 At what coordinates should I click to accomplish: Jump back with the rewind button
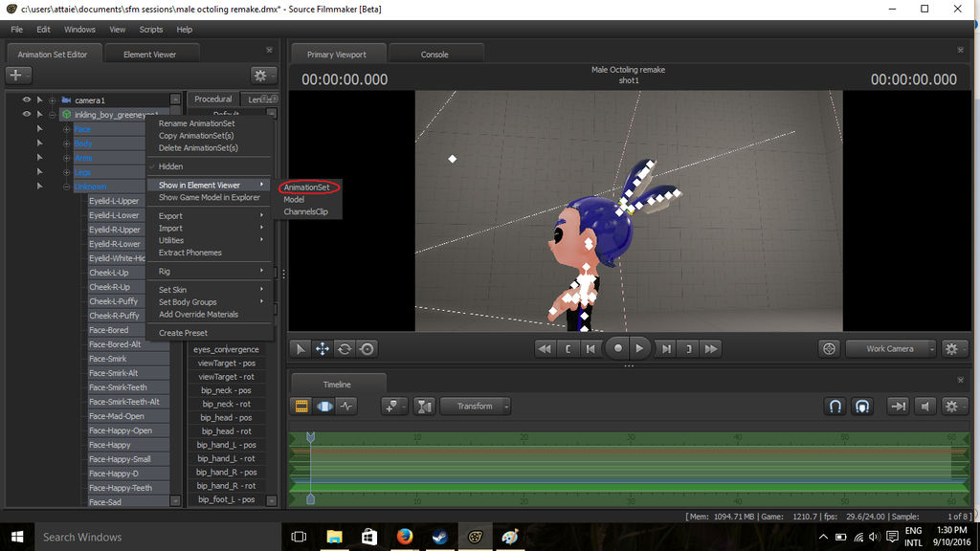click(545, 348)
